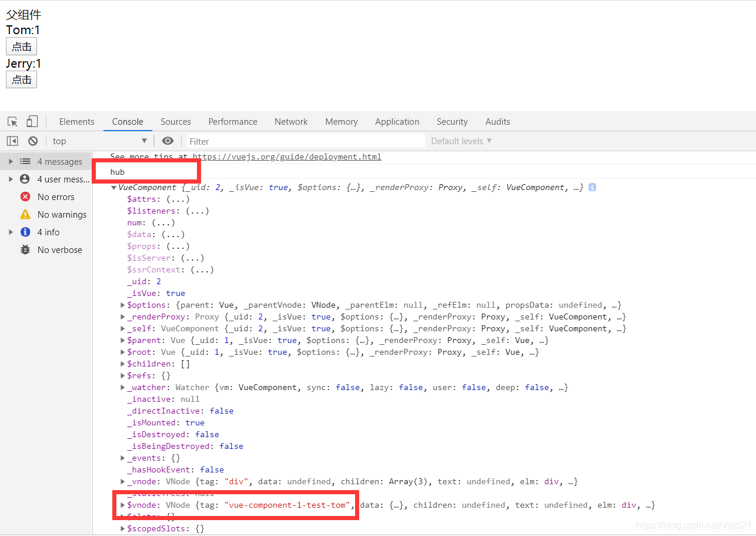
Task: Expand the _renderProxy property
Action: (x=123, y=317)
